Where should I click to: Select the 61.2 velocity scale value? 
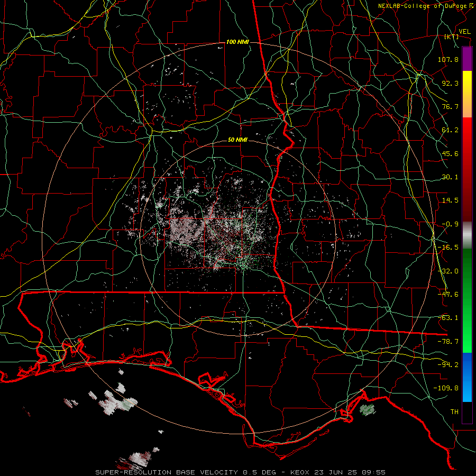(450, 130)
